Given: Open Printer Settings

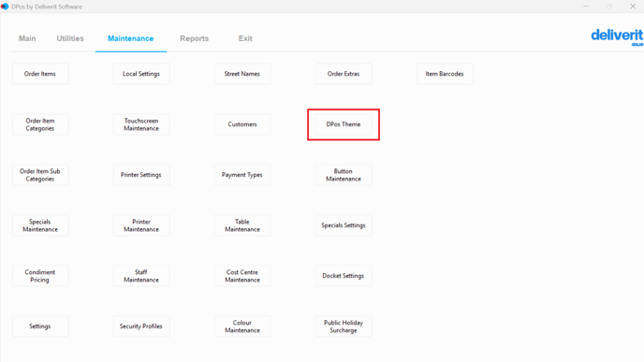Looking at the screenshot, I should 141,175.
